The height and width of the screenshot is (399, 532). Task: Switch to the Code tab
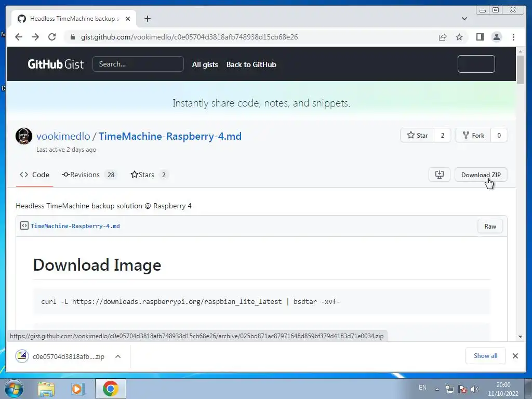tap(35, 175)
